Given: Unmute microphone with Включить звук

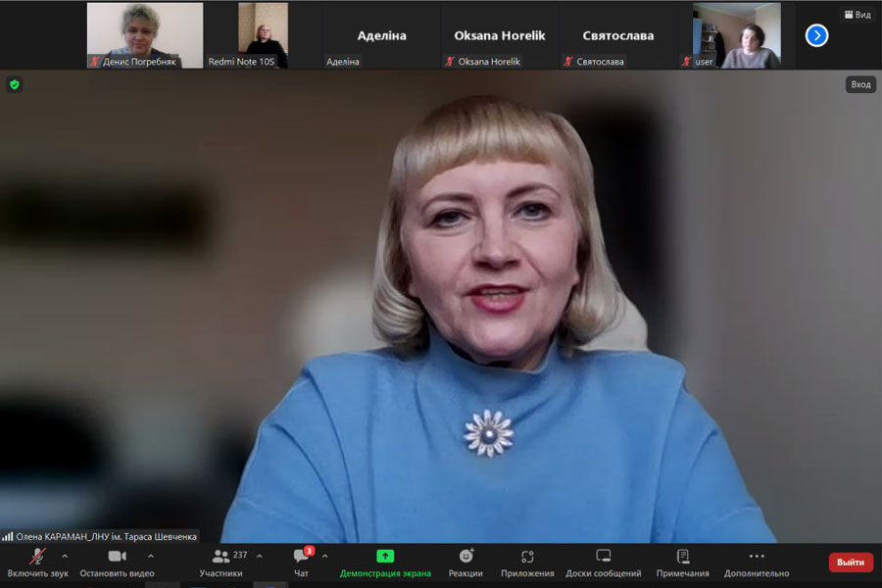Looking at the screenshot, I should 37,557.
